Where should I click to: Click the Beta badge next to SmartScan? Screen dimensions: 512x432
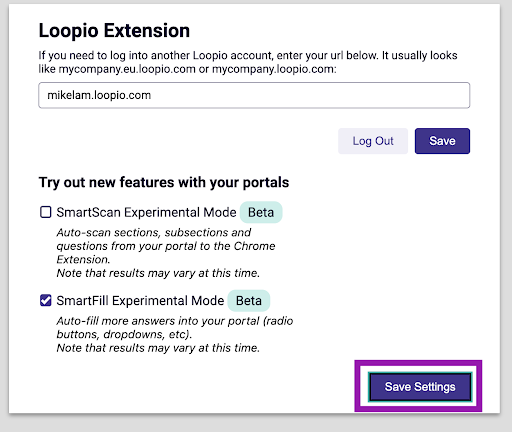pos(261,212)
